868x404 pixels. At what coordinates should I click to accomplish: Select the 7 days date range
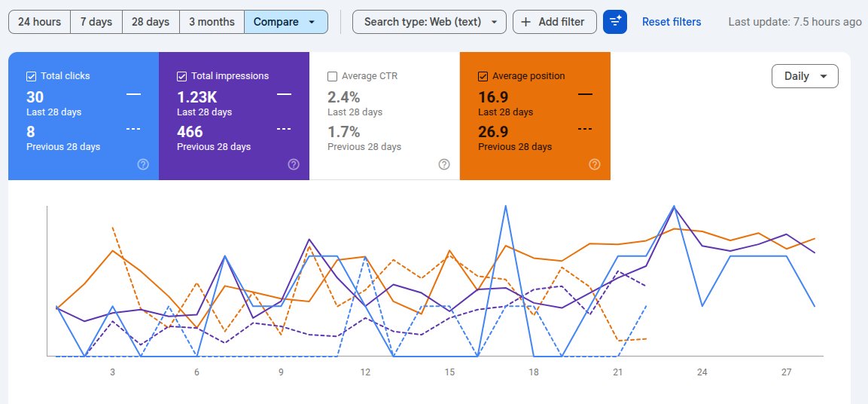[96, 22]
